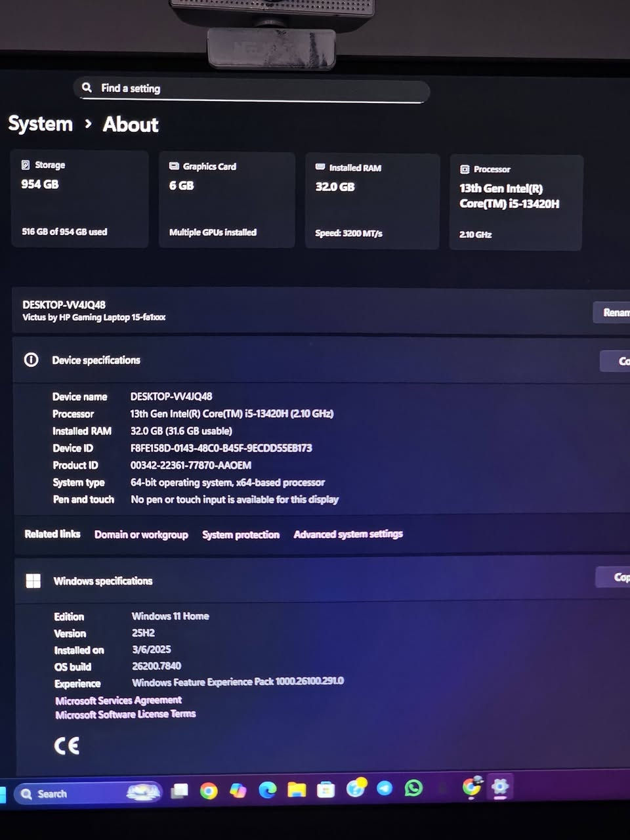This screenshot has height=840, width=630.
Task: Copy the Windows specifications
Action: click(616, 577)
